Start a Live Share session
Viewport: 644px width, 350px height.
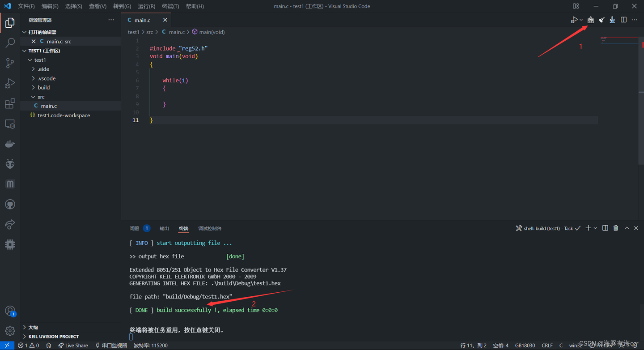(73, 345)
